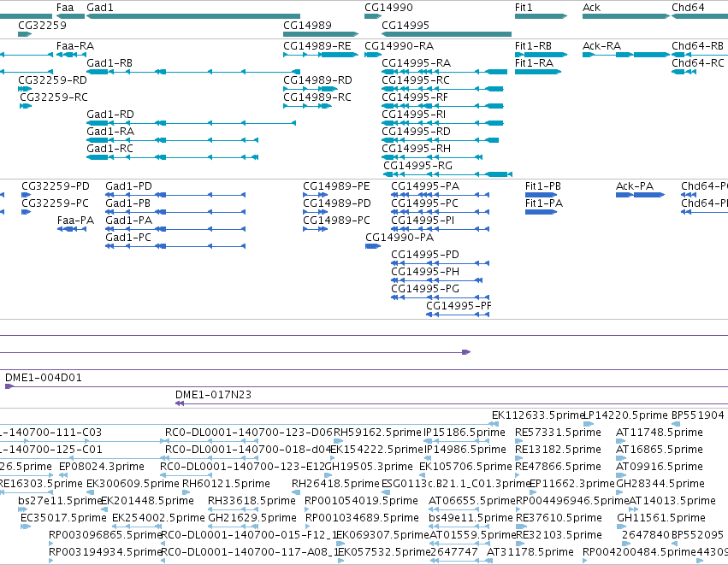Open protein CG14995-PA
Image resolution: width=728 pixels, height=565 pixels.
[425, 186]
